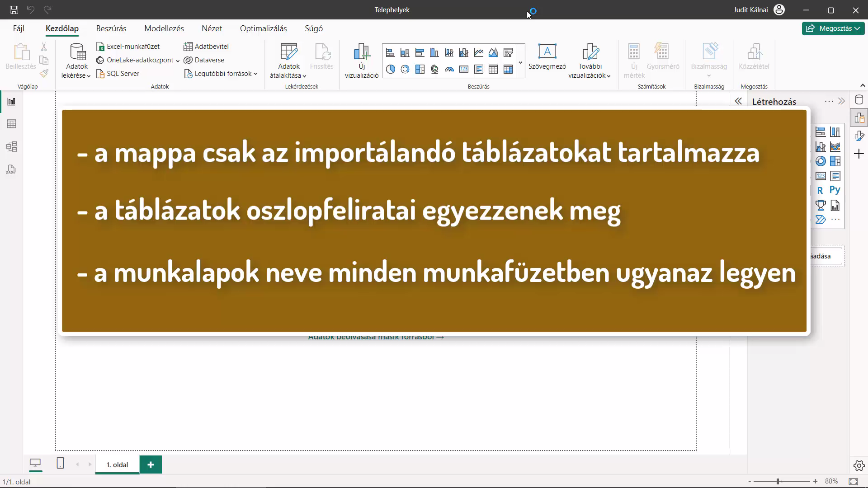This screenshot has width=868, height=488.
Task: Switch to desktop layout view
Action: tap(35, 463)
